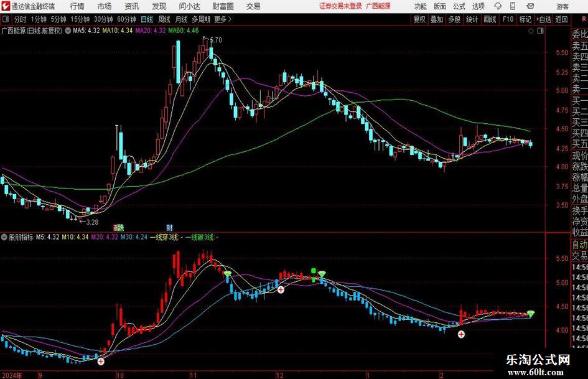Switch to 30分钟 period tab
The image size is (588, 379).
[x=103, y=19]
